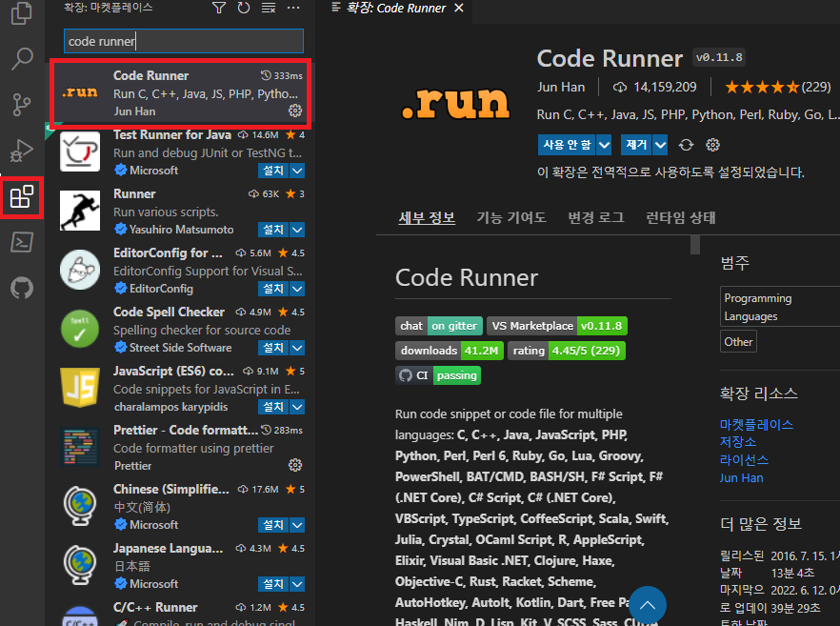Open the Run and Debug view
The image size is (840, 626).
click(x=21, y=151)
